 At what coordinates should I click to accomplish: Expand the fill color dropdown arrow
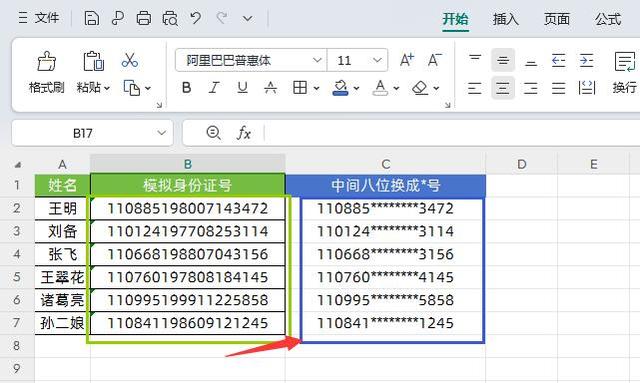coord(356,88)
